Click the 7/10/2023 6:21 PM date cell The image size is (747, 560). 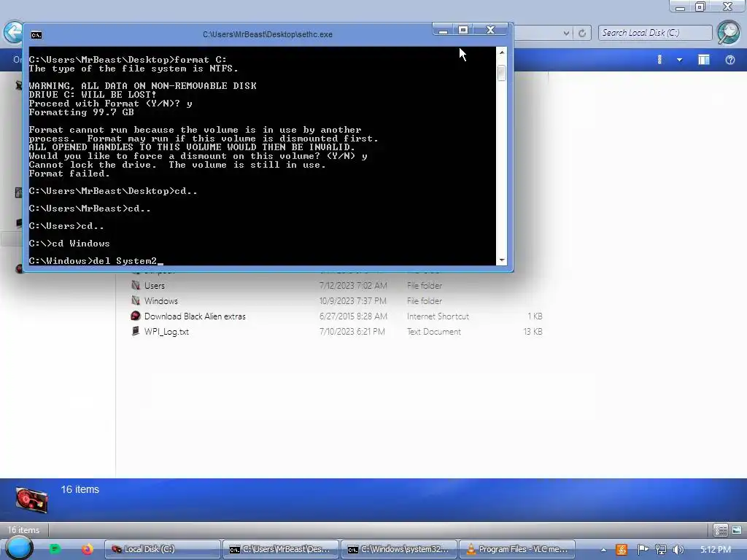[352, 332]
